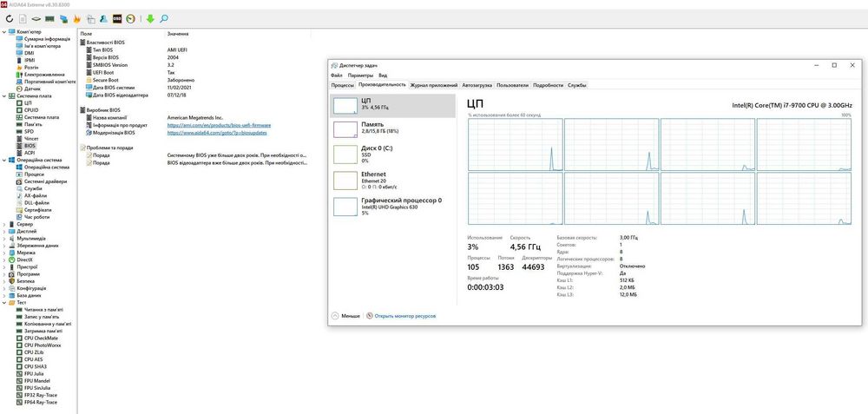Image resolution: width=868 pixels, height=414 pixels.
Task: Select Системні драйвери in the tree
Action: pos(45,181)
